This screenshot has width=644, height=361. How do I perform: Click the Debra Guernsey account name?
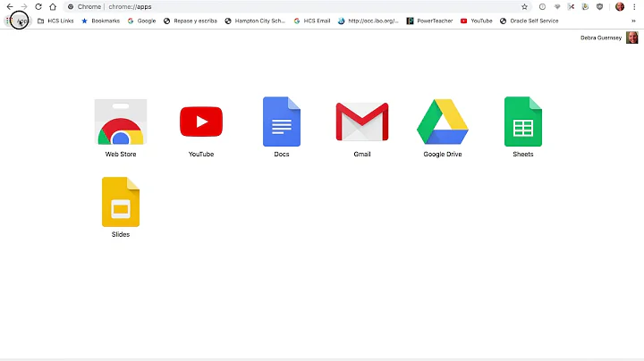pos(601,38)
